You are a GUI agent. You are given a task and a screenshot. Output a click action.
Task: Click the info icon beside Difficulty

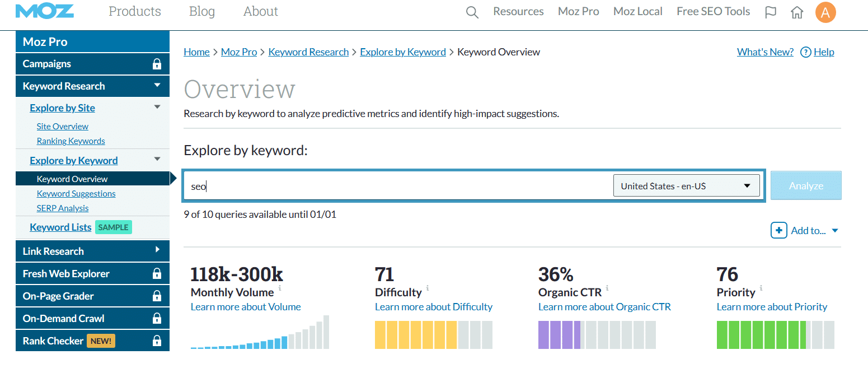tap(428, 288)
